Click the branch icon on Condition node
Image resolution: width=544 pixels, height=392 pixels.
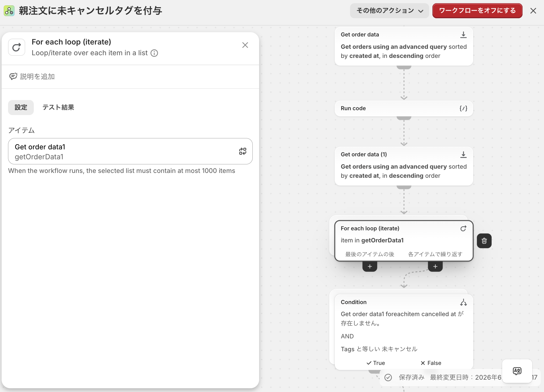point(463,302)
